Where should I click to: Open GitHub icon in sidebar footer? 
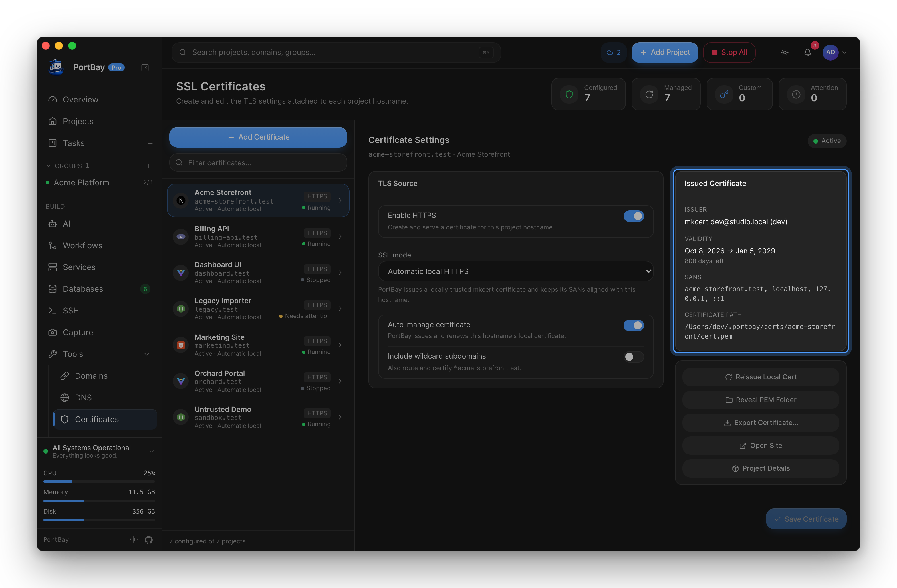tap(149, 539)
